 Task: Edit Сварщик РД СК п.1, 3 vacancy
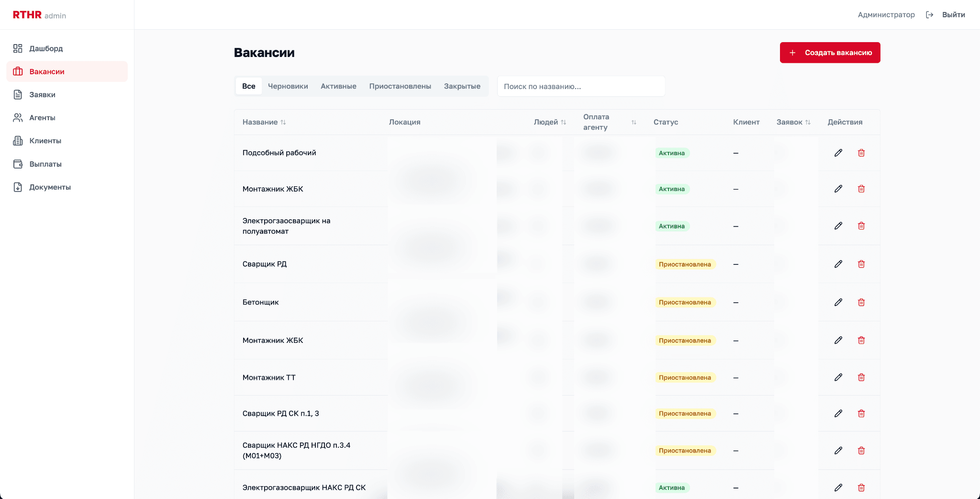point(838,413)
